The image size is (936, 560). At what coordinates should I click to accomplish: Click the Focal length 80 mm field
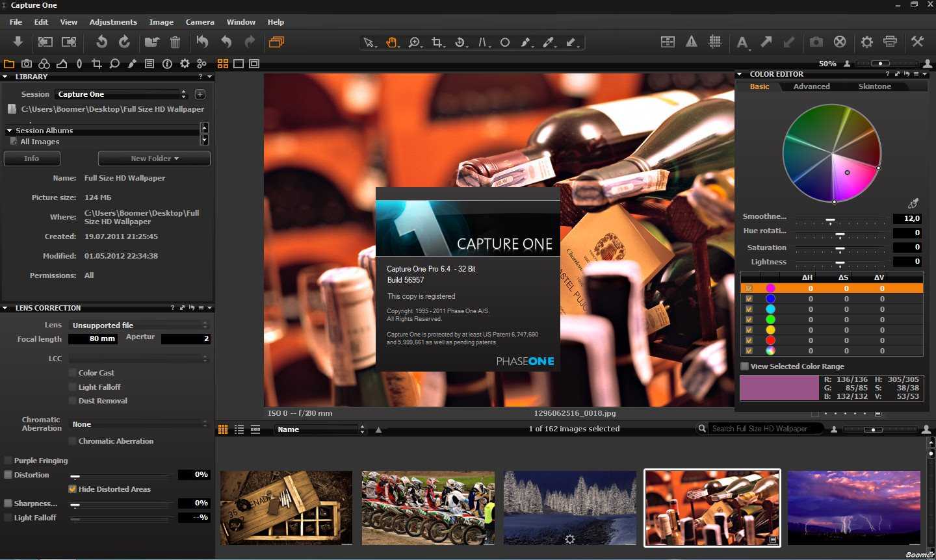click(94, 338)
